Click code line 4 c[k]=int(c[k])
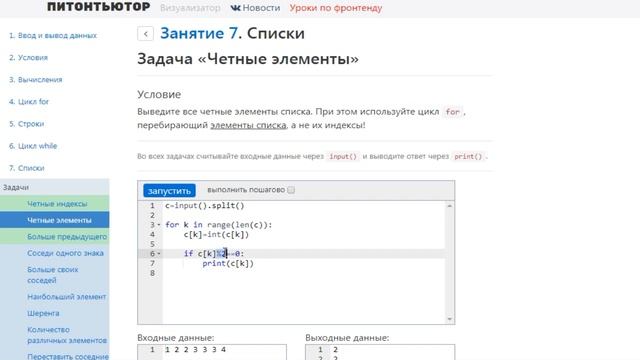The height and width of the screenshot is (360, 640). 216,235
